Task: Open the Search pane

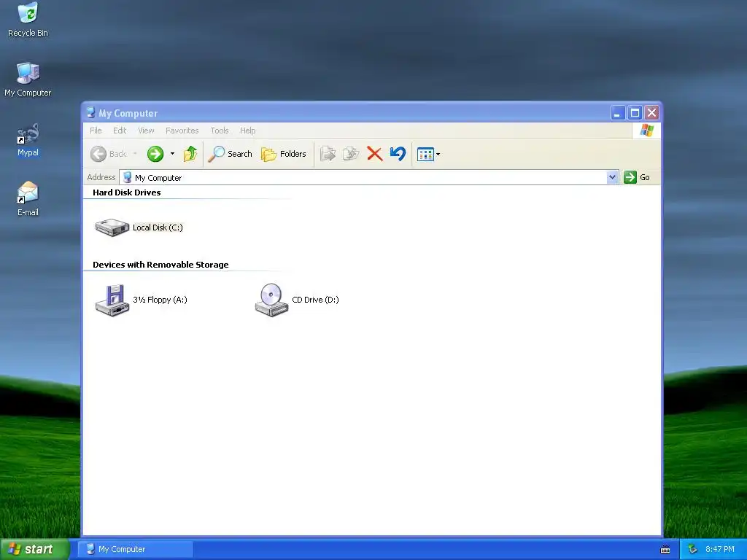Action: pyautogui.click(x=230, y=154)
